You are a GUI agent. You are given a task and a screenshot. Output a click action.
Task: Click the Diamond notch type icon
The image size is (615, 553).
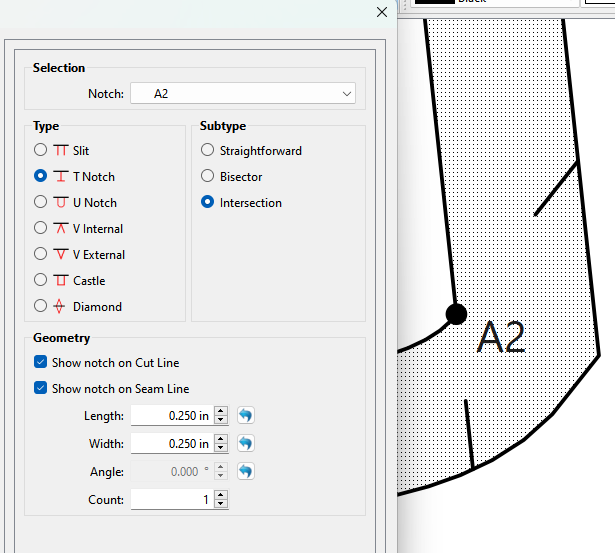(61, 307)
